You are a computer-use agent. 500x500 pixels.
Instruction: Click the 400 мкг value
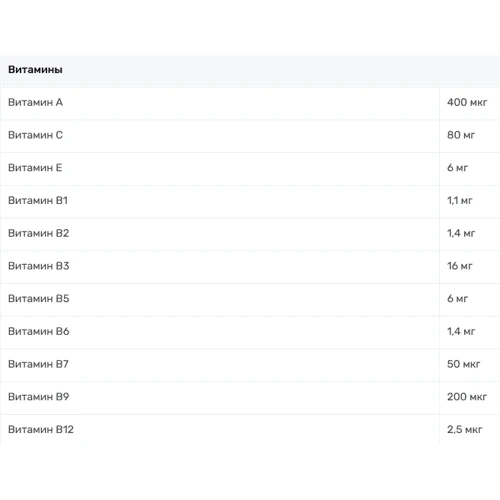[467, 102]
